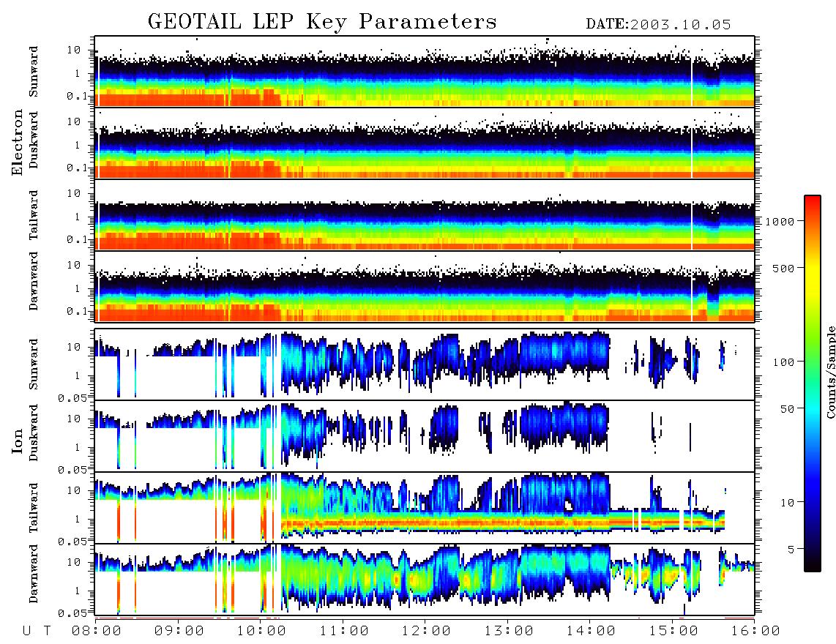Image resolution: width=836 pixels, height=644 pixels.
Task: Click the 16:00 time tick label
Action: click(x=755, y=631)
